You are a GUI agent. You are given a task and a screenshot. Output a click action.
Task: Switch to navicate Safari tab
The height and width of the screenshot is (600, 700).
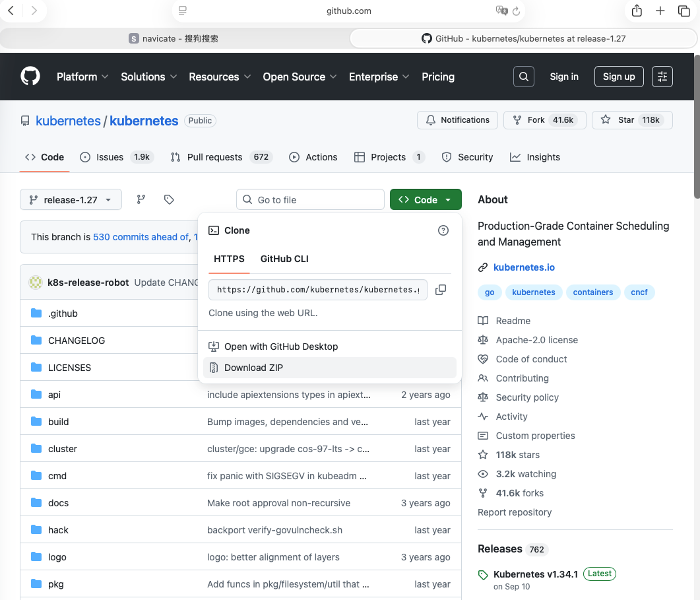[174, 38]
